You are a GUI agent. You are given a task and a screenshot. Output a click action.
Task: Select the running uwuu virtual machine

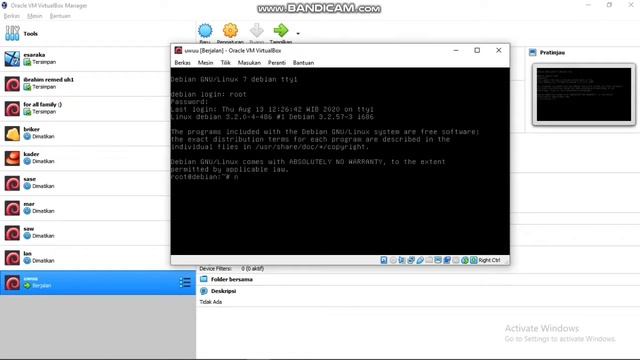[98, 282]
